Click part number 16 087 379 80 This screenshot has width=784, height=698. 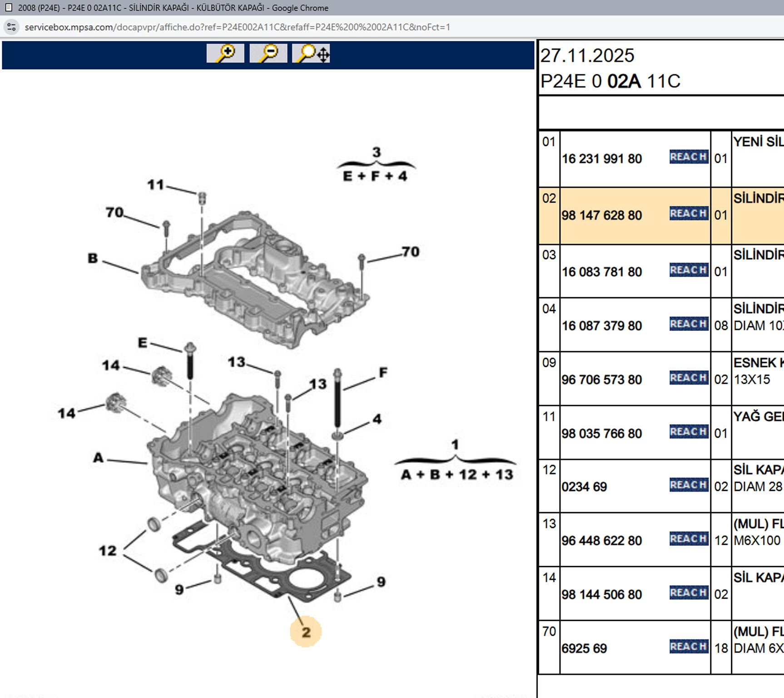[601, 326]
